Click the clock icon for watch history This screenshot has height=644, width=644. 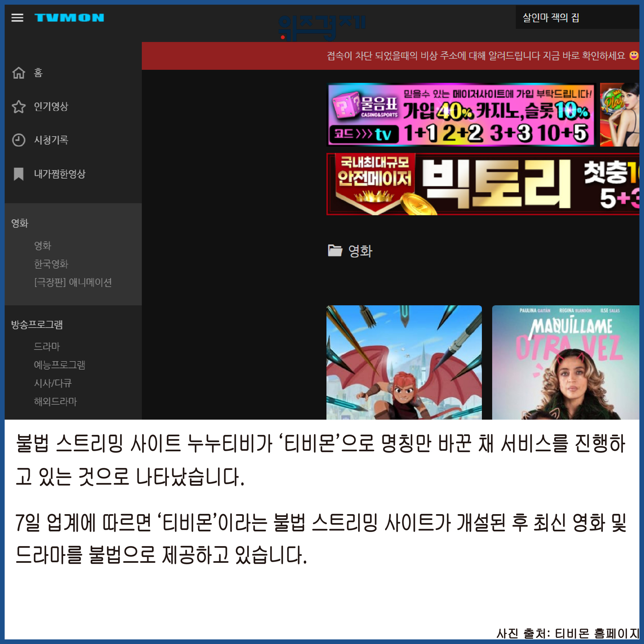pyautogui.click(x=19, y=140)
